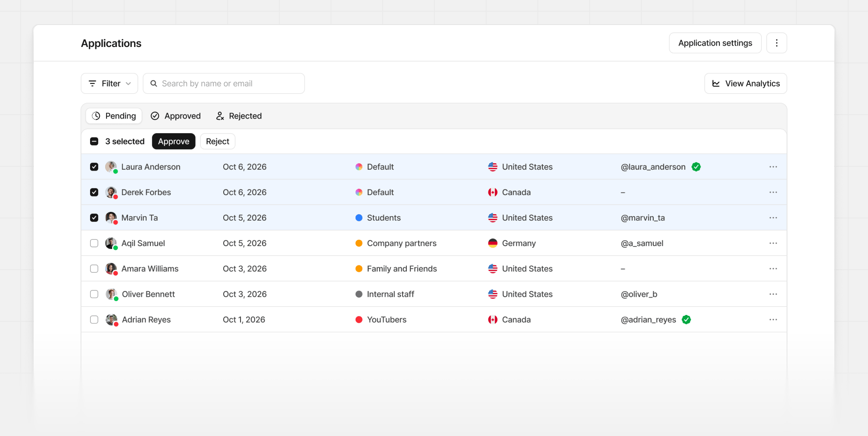Check Oliver Bennett's checkbox
The width and height of the screenshot is (868, 436).
point(94,294)
